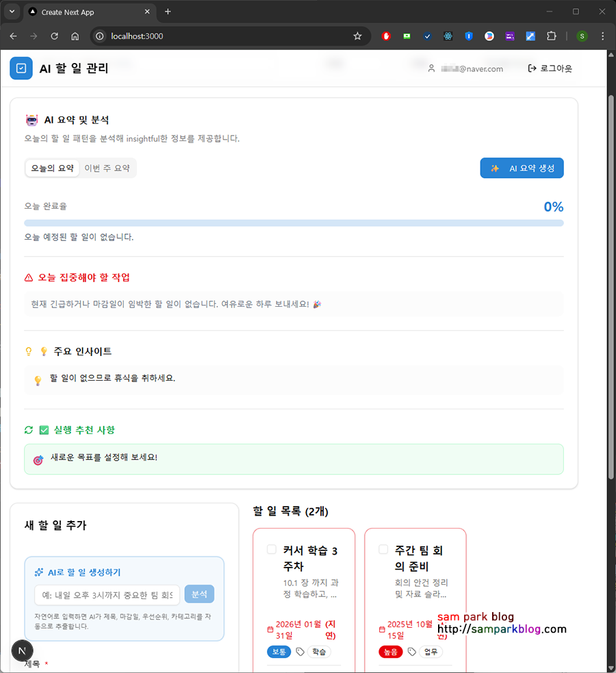
Task: Select the Create Next App browser tab
Action: 89,12
